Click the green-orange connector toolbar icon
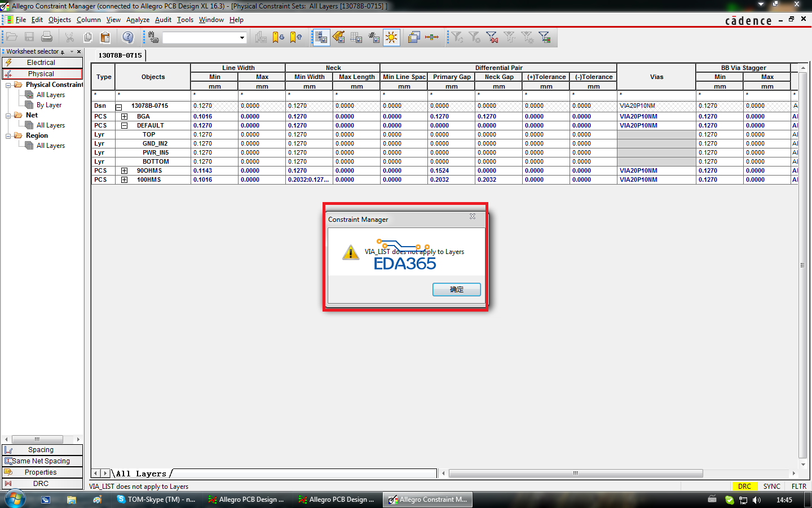Screen dimensions: 812x508 [x=432, y=37]
